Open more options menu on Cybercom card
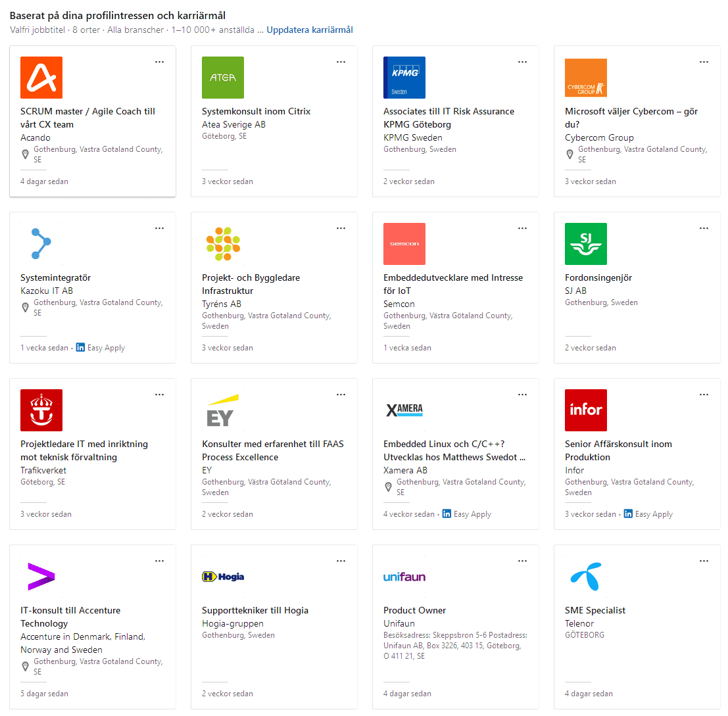 [x=704, y=62]
